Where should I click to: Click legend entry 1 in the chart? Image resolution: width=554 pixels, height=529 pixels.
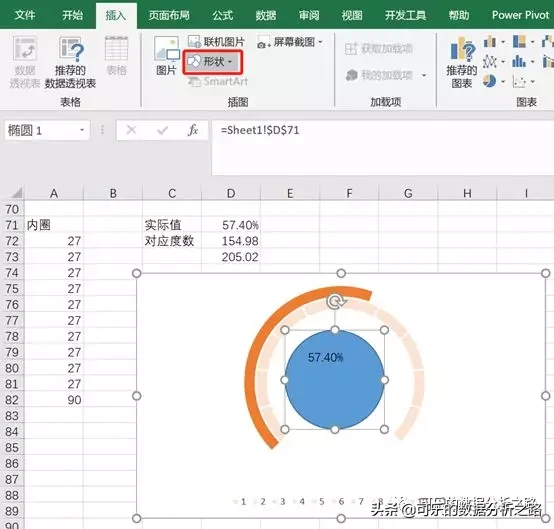[x=240, y=501]
